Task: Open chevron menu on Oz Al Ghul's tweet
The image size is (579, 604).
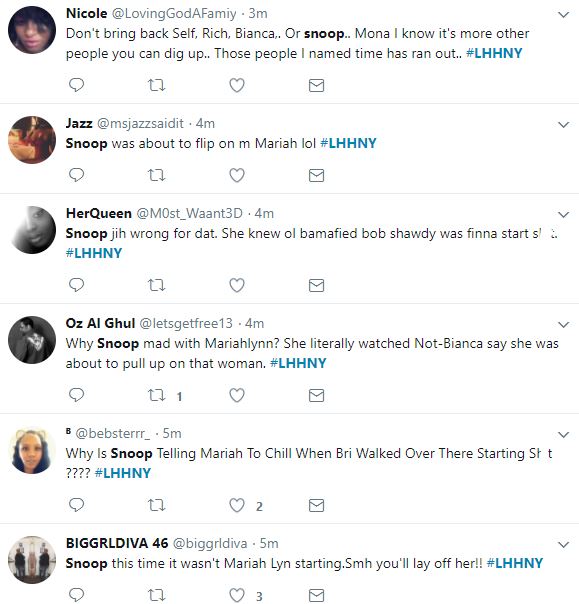Action: tap(564, 325)
